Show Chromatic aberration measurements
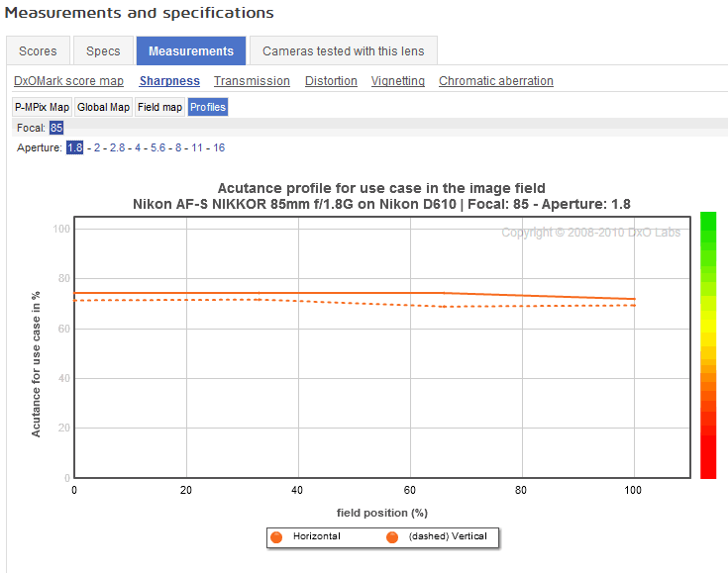The image size is (728, 573). [x=496, y=81]
